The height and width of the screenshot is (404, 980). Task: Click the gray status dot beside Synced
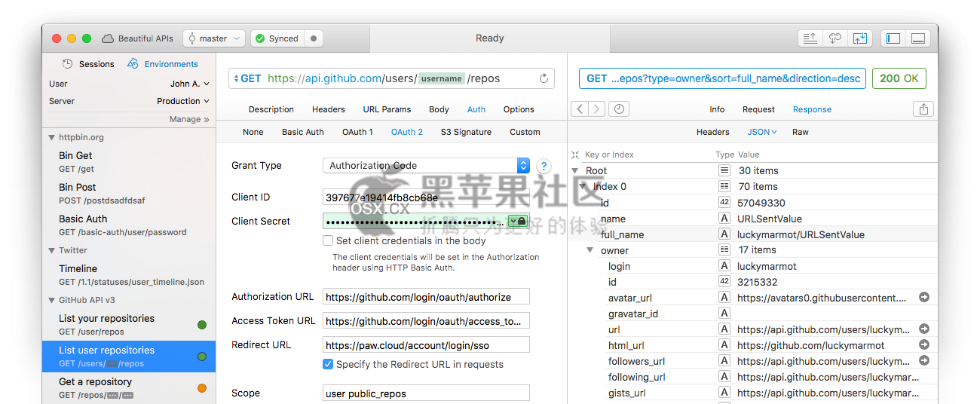pyautogui.click(x=314, y=38)
